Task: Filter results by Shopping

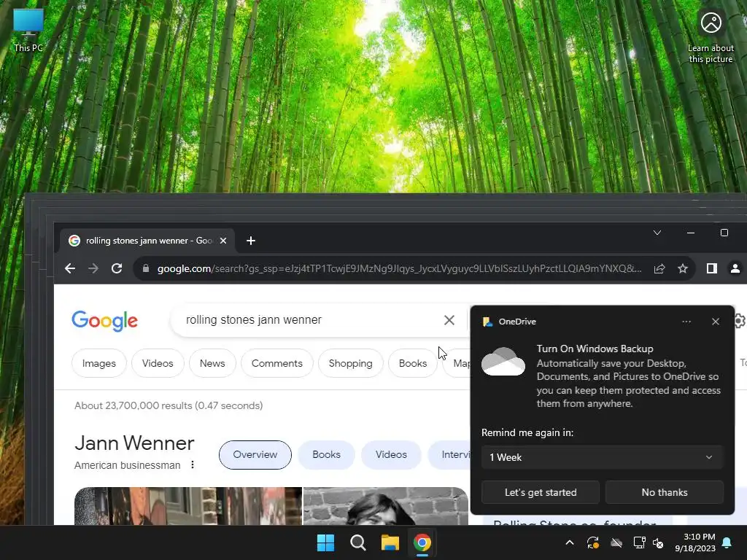Action: (x=351, y=363)
